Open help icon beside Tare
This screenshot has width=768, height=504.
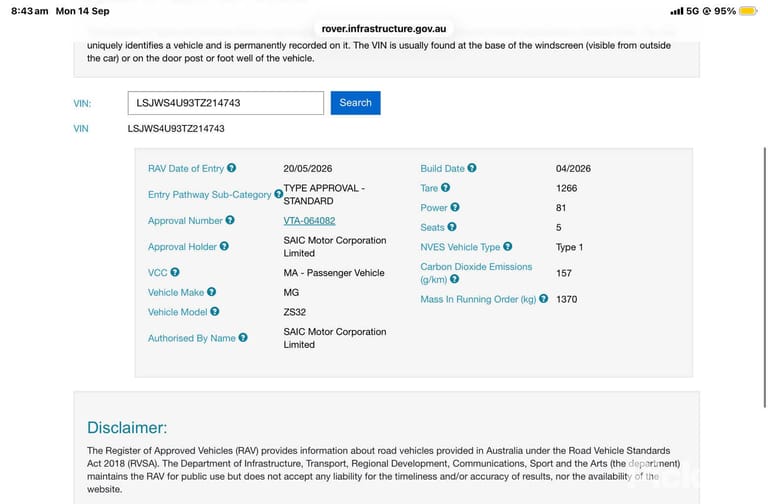tap(445, 188)
